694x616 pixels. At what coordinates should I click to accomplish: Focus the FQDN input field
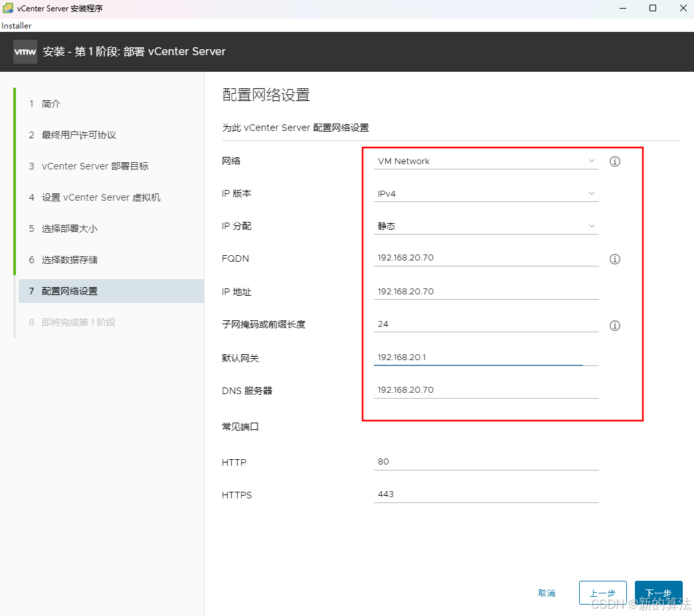486,258
